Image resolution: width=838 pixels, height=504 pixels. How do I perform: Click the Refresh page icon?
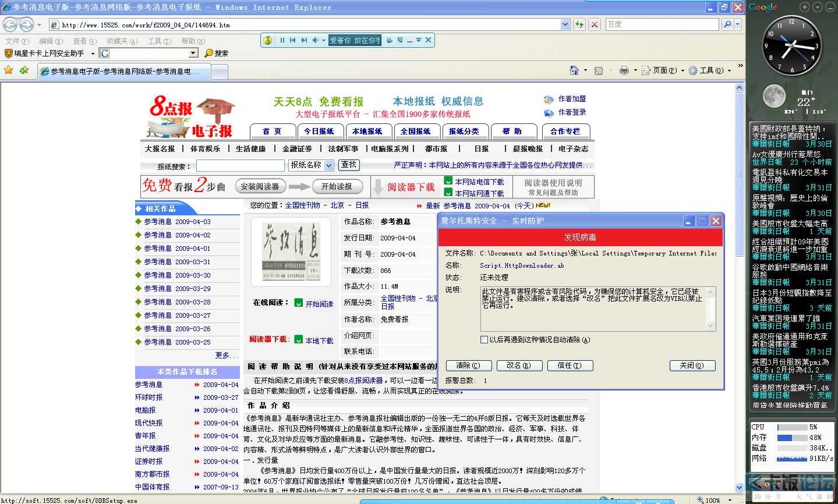pos(579,24)
